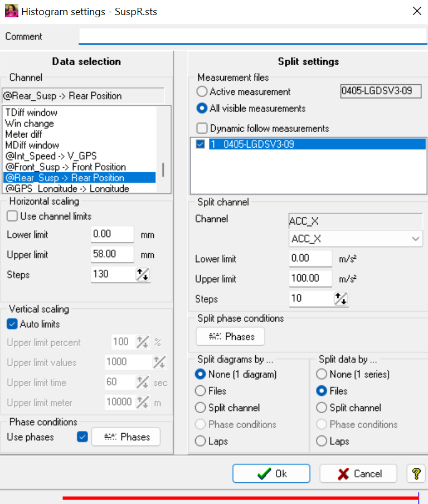Click the Steps spinner under Horizontal scaling
The height and width of the screenshot is (504, 428).
pos(143,274)
